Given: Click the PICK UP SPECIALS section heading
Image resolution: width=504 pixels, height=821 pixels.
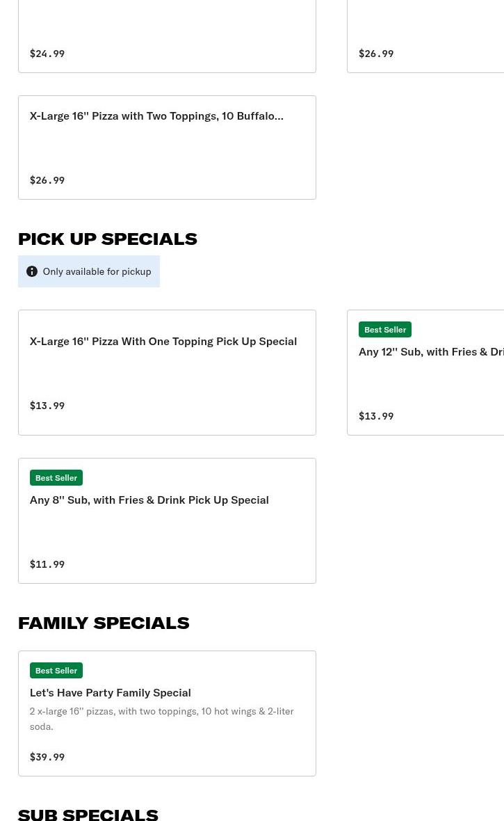Looking at the screenshot, I should 108,239.
